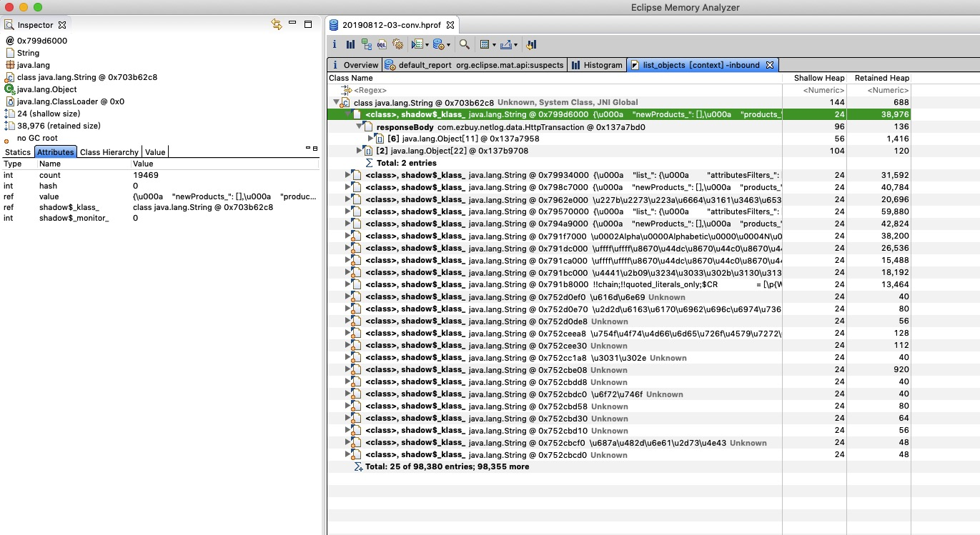Click the Value column header in attributes table
This screenshot has width=980, height=535.
225,164
